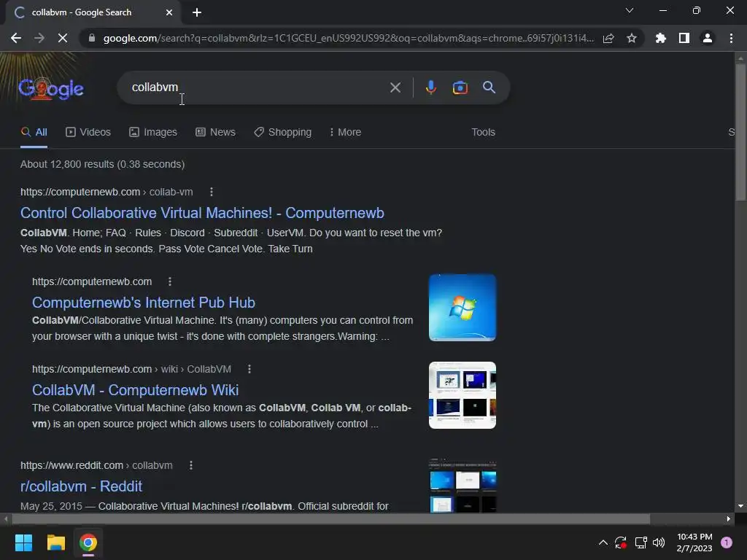Viewport: 747px width, 560px height.
Task: Expand the More search filters
Action: 345,133
